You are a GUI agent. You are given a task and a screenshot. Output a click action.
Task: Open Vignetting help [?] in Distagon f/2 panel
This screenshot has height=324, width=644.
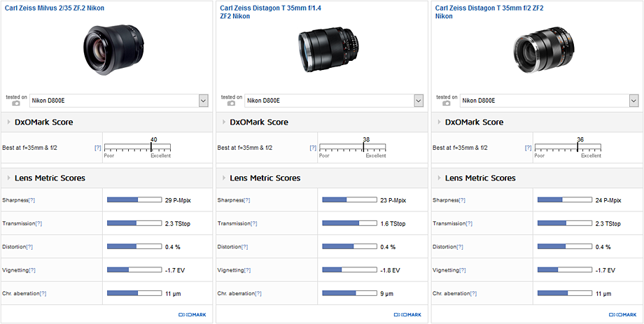pyautogui.click(x=463, y=270)
